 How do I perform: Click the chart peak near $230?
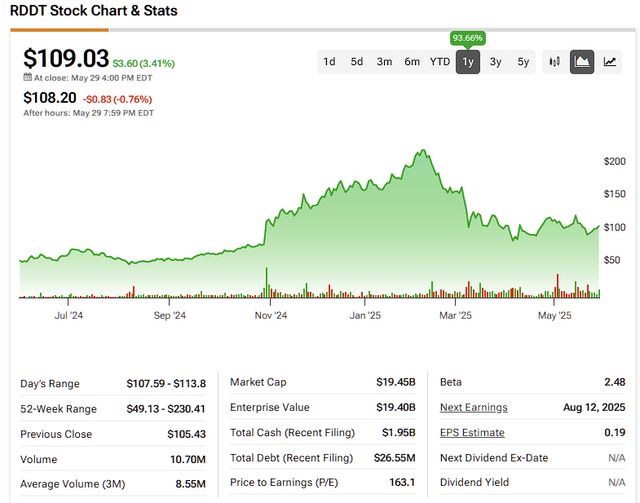(423, 151)
